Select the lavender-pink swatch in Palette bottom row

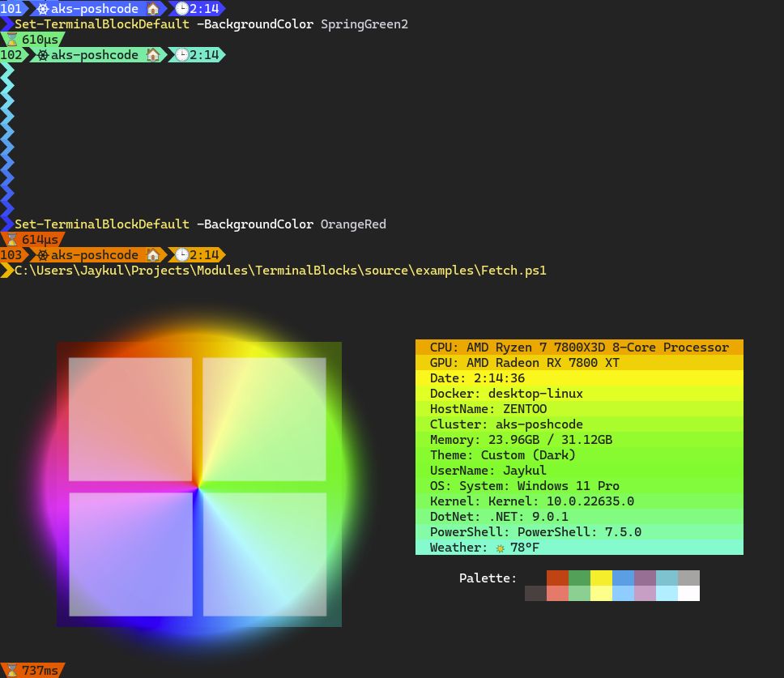(x=645, y=594)
